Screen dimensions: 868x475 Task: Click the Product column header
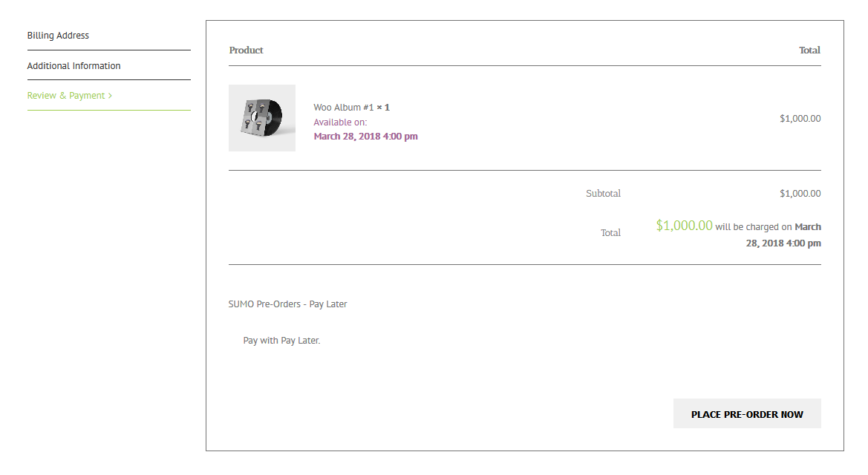click(246, 50)
